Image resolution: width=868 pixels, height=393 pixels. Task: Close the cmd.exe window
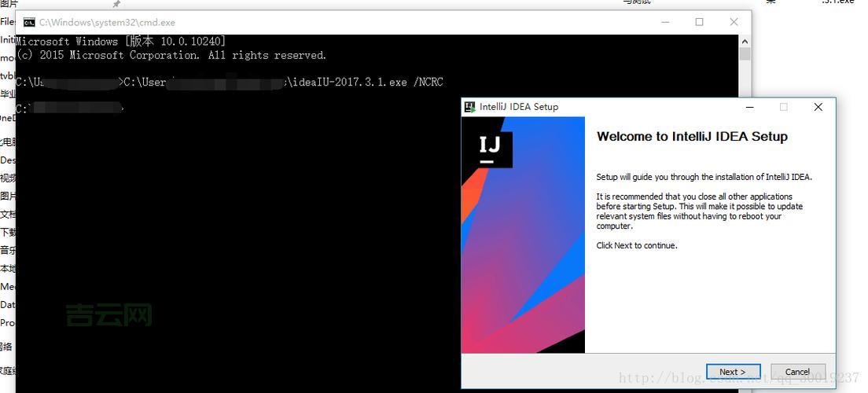[734, 22]
